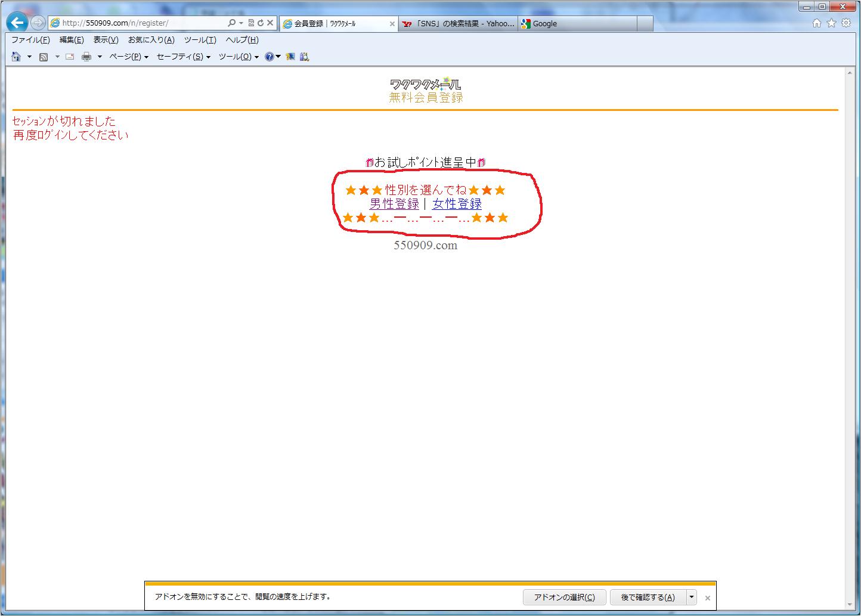Close the 会員登録 tab
Viewport: 861px width, 616px height.
392,24
